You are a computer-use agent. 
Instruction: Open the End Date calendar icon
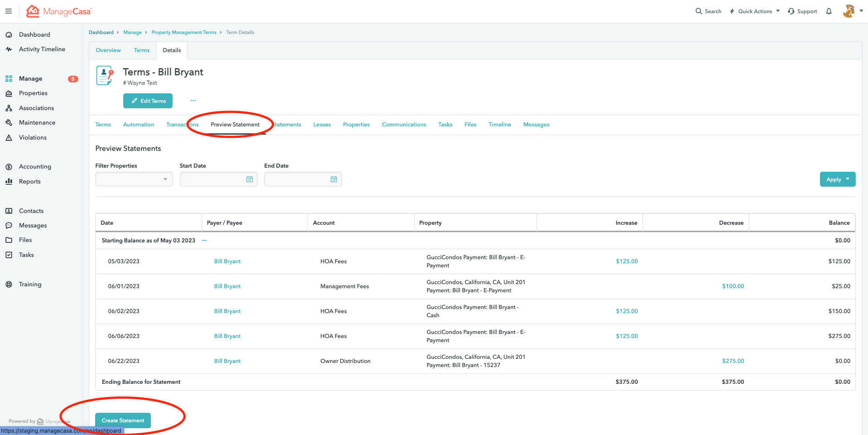coord(334,179)
